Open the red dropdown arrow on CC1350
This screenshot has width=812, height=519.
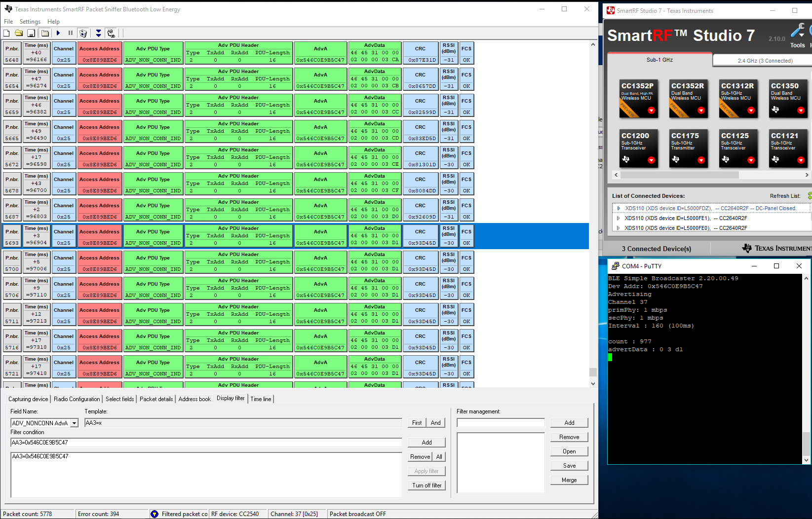click(801, 111)
